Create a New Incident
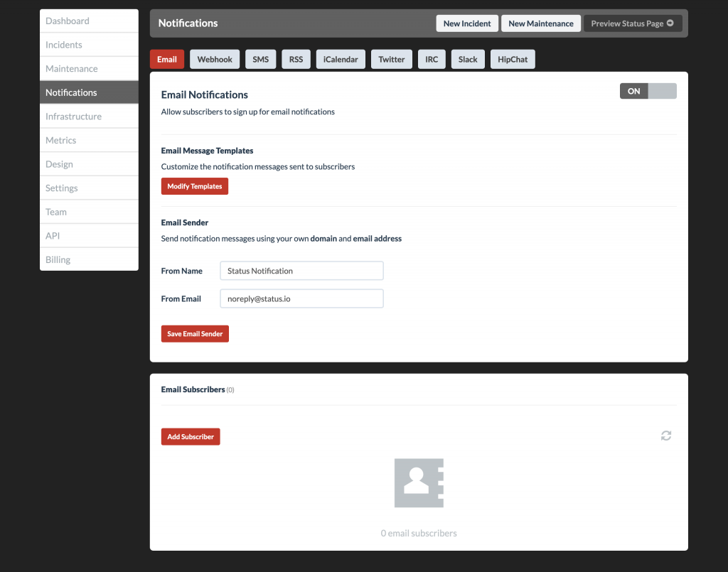 pyautogui.click(x=466, y=23)
